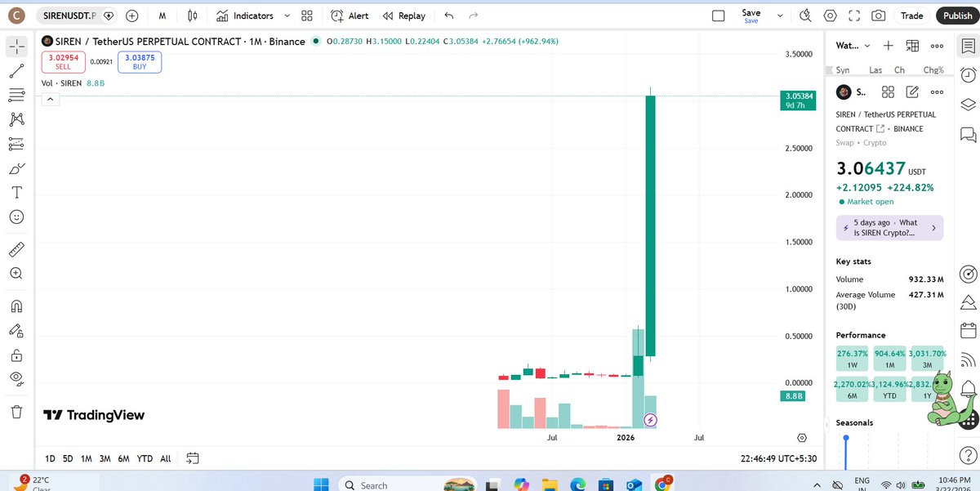Select the 6M date range
The width and height of the screenshot is (980, 491).
(x=123, y=458)
